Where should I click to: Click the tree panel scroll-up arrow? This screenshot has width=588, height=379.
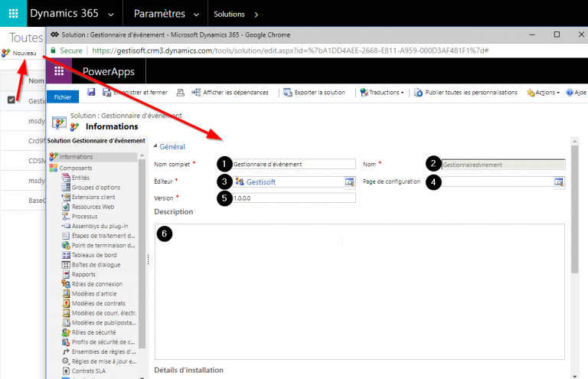point(142,155)
